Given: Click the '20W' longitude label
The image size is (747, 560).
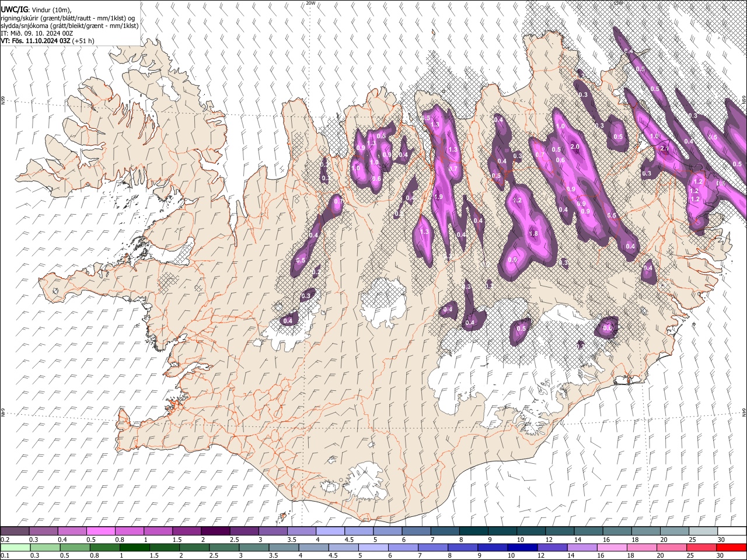Looking at the screenshot, I should coord(310,3).
